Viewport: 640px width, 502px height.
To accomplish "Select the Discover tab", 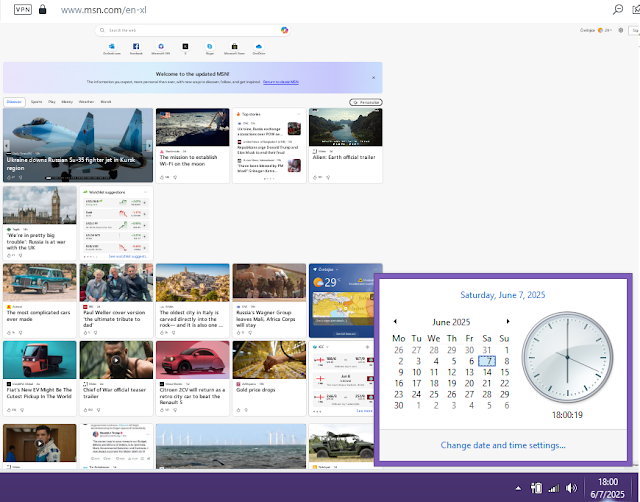I will [14, 102].
